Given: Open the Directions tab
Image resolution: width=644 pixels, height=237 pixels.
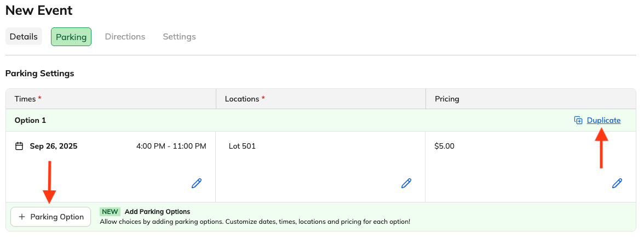Looking at the screenshot, I should pyautogui.click(x=125, y=37).
